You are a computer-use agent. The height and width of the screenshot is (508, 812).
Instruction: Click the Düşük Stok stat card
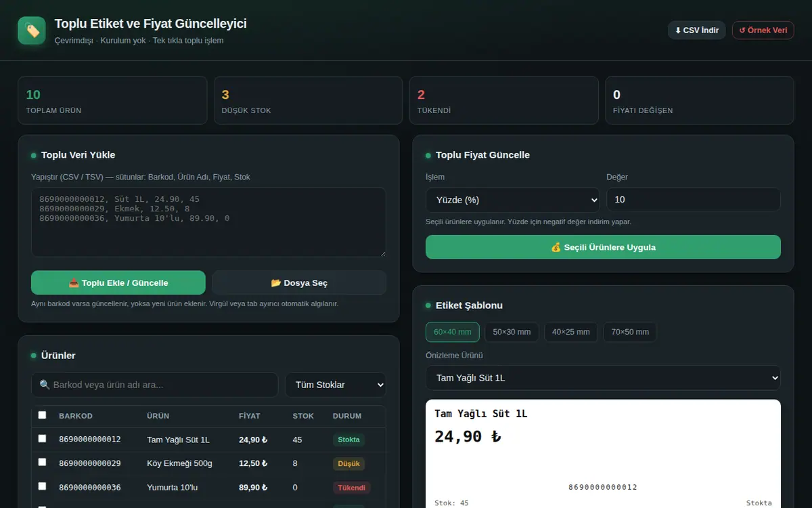(x=308, y=100)
